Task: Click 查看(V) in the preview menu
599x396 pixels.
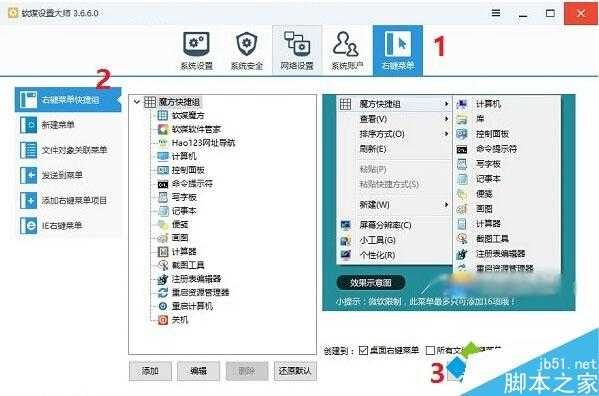Action: (x=394, y=119)
